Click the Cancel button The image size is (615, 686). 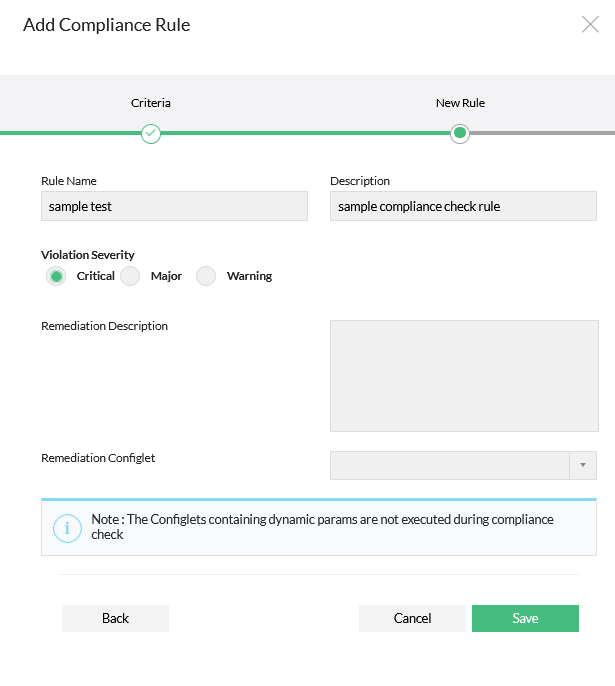pos(412,618)
